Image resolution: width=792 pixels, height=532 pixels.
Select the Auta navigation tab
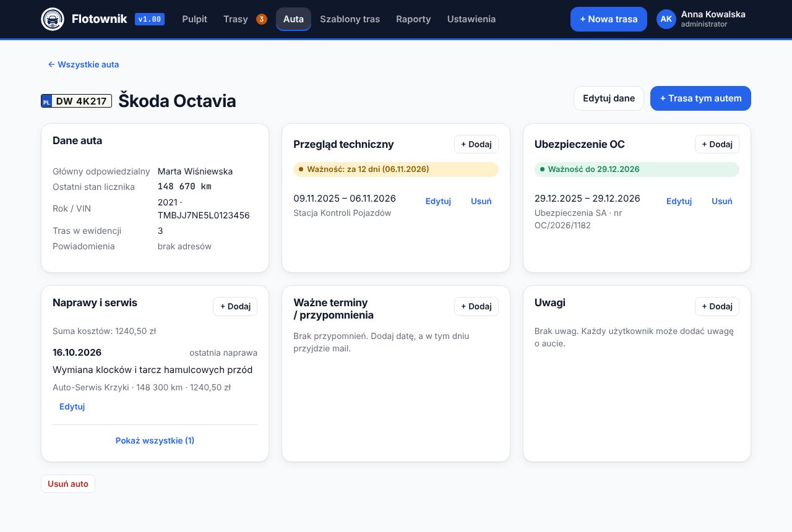293,19
